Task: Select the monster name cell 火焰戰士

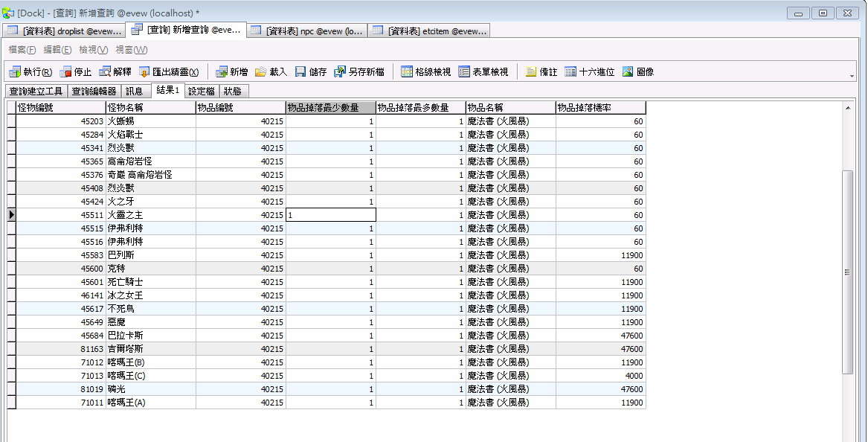Action: point(150,135)
